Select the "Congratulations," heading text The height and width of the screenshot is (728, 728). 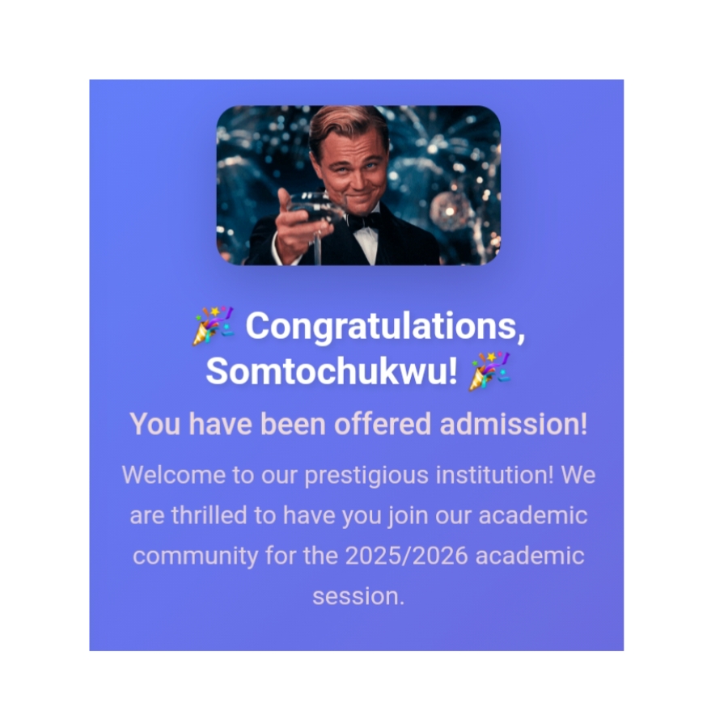coord(385,327)
